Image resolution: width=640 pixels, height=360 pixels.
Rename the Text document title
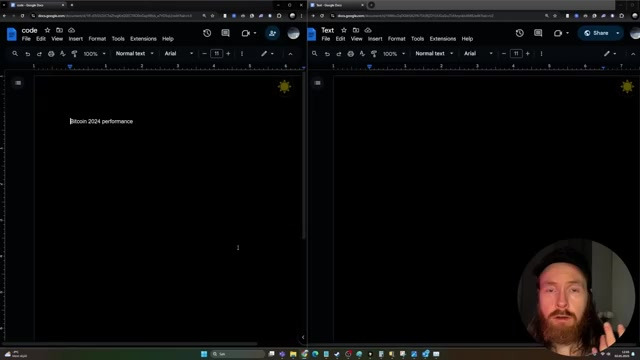[327, 30]
